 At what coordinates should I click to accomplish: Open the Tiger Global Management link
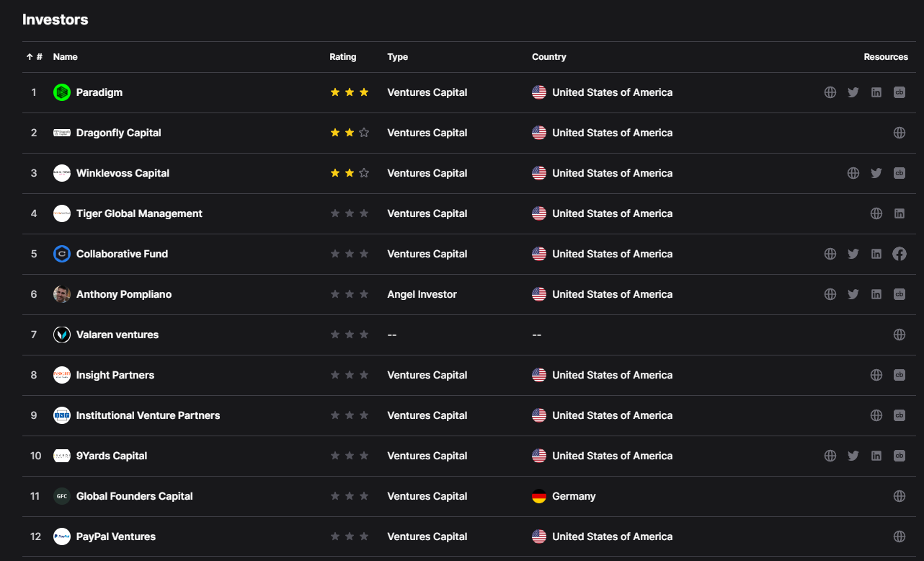coord(139,213)
